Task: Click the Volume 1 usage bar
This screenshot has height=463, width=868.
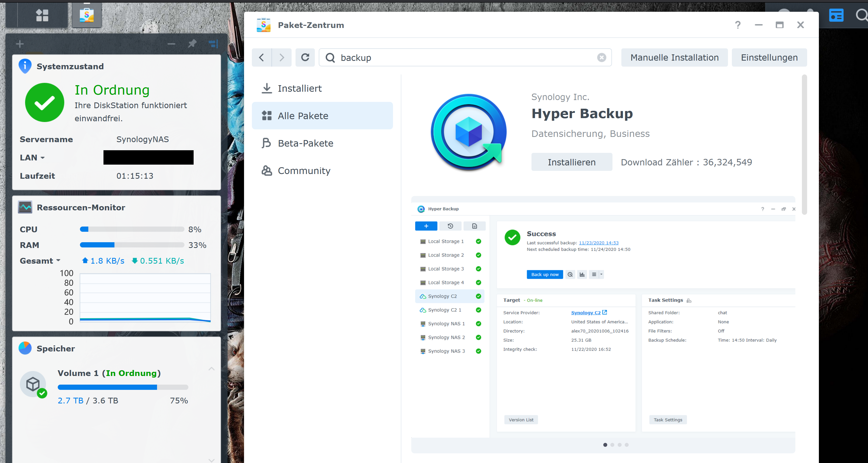Action: (x=123, y=387)
